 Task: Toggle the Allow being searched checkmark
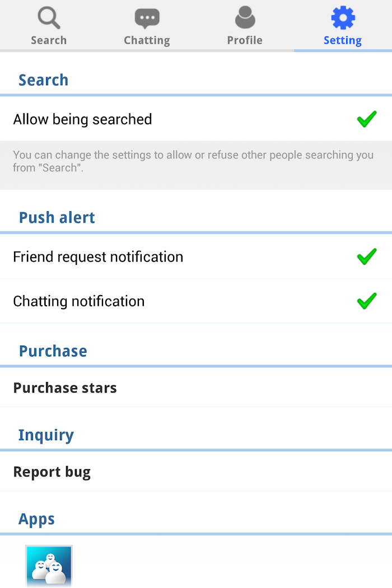coord(366,119)
